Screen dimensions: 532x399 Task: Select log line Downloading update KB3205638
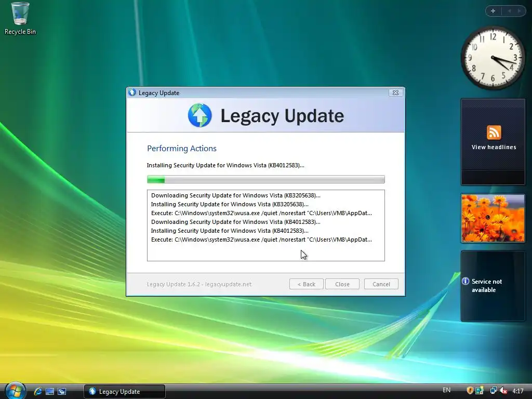coord(235,195)
